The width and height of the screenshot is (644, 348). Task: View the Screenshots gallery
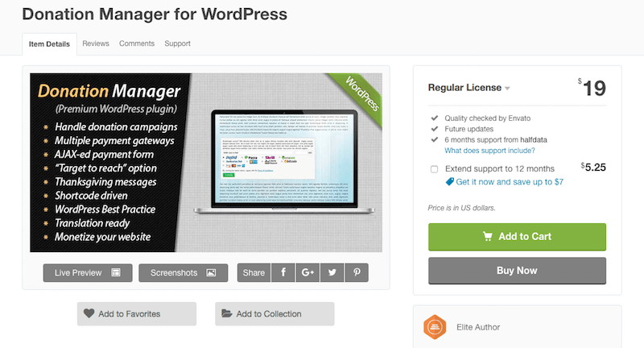184,273
